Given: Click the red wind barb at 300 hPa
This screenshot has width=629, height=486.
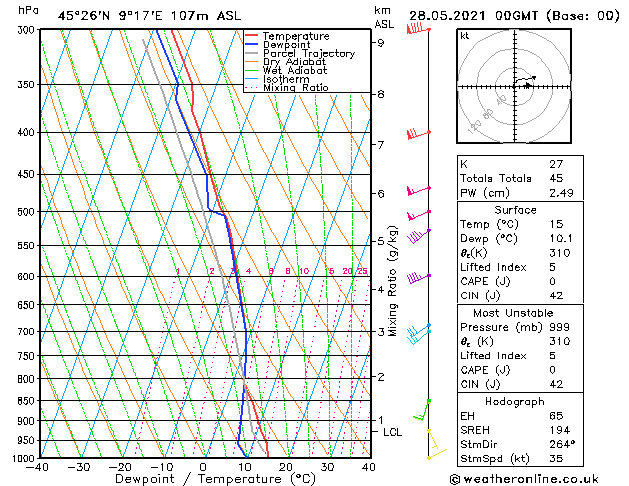Looking at the screenshot, I should [x=418, y=29].
